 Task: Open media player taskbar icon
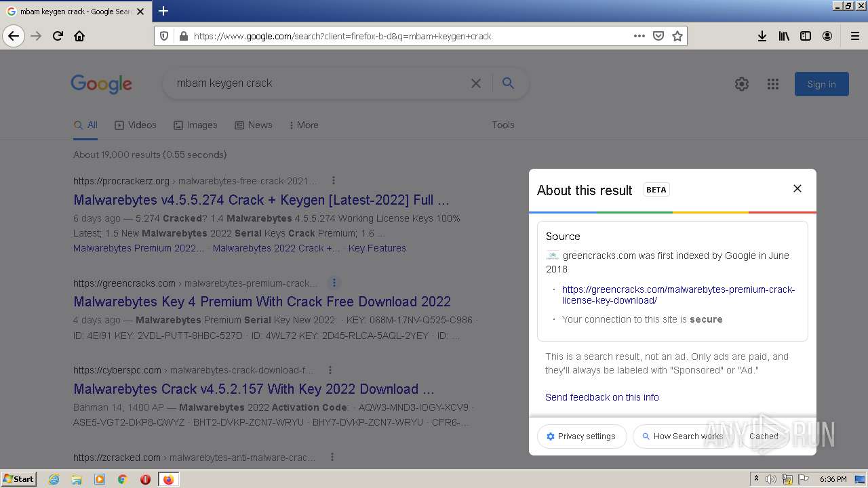coord(100,479)
